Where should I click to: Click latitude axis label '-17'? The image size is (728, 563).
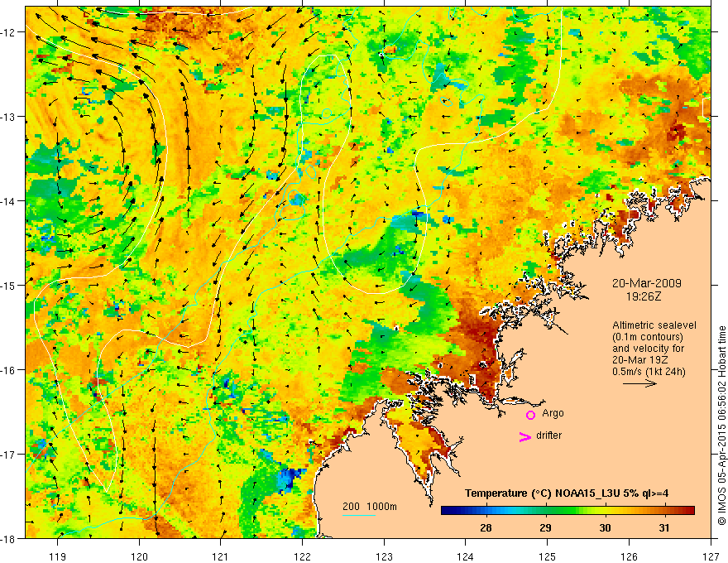tap(9, 455)
